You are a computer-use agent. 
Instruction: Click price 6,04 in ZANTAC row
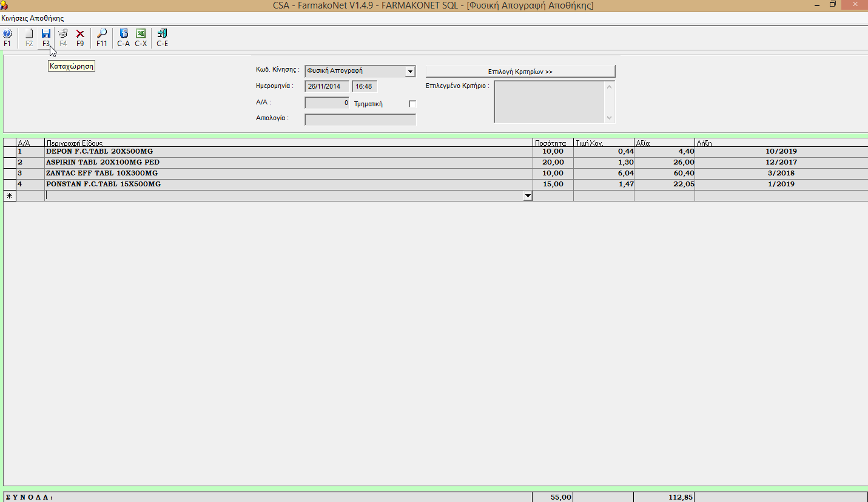click(604, 174)
